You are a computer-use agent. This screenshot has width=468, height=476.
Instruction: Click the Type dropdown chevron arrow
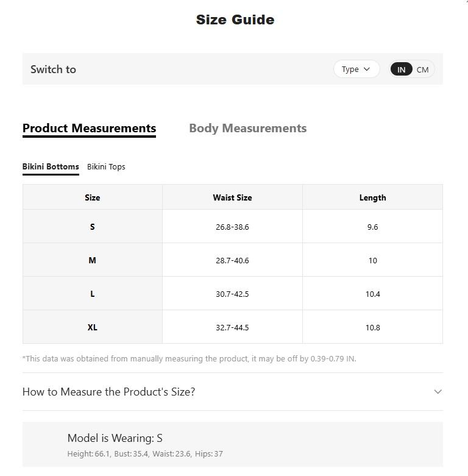coord(367,69)
